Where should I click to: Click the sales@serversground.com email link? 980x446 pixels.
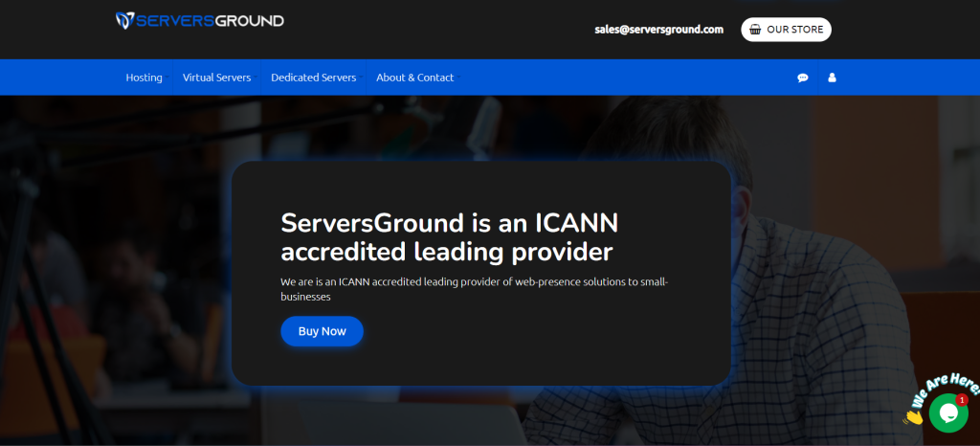click(658, 30)
